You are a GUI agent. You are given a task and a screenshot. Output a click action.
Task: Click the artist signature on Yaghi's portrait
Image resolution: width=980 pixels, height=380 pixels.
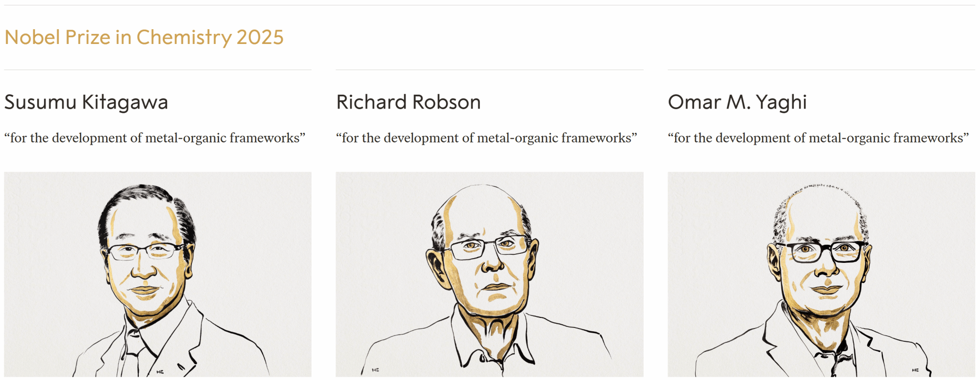[x=915, y=370]
